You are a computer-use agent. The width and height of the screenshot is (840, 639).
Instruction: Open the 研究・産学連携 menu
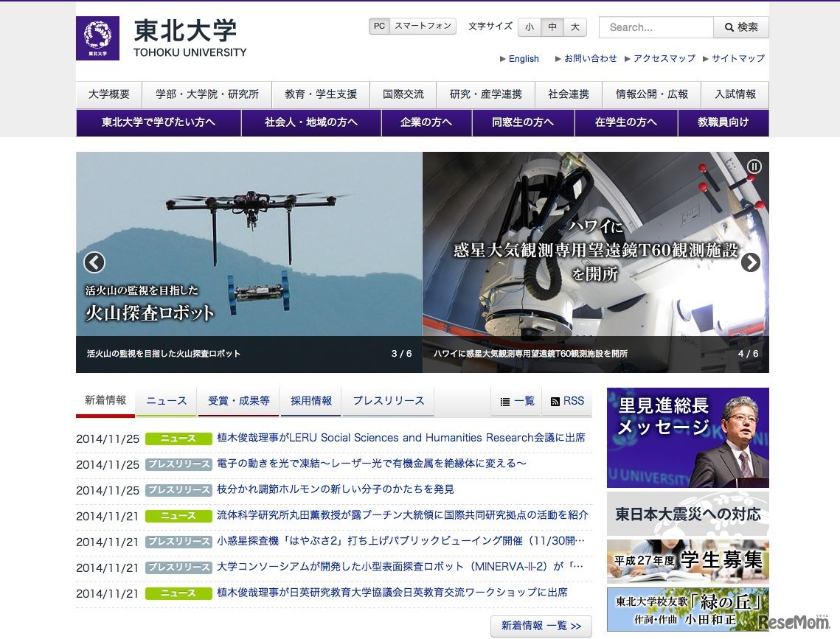click(485, 94)
